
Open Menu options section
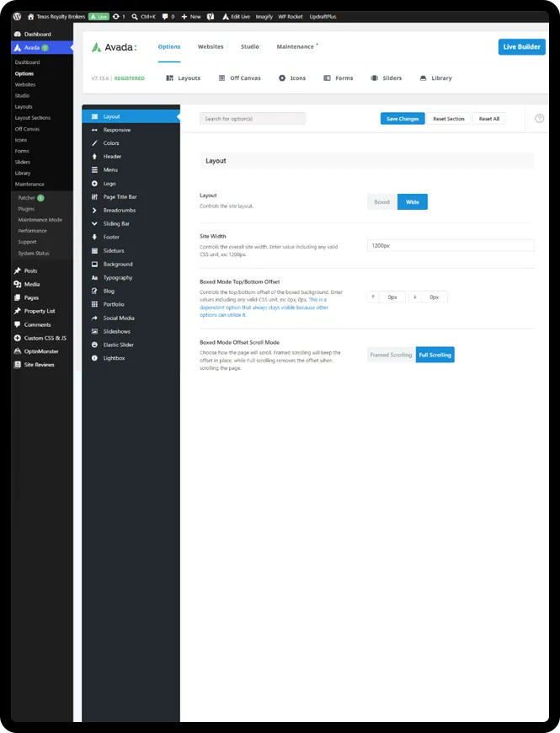pos(131,169)
